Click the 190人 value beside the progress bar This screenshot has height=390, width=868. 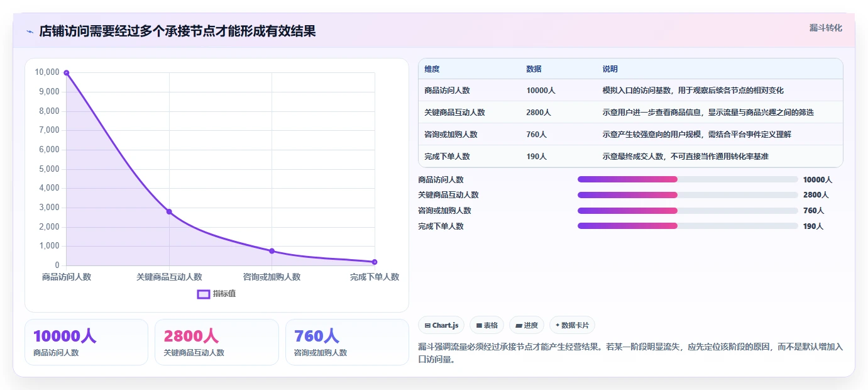point(813,226)
